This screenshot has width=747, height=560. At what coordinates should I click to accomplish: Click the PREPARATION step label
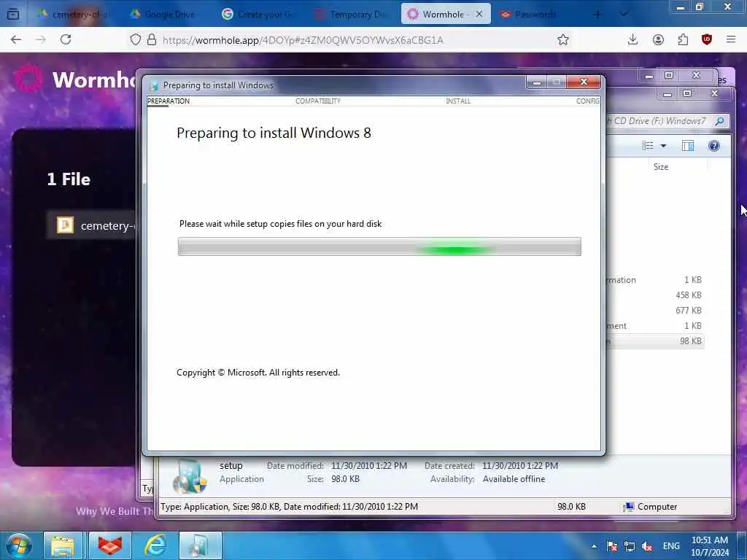(x=169, y=101)
